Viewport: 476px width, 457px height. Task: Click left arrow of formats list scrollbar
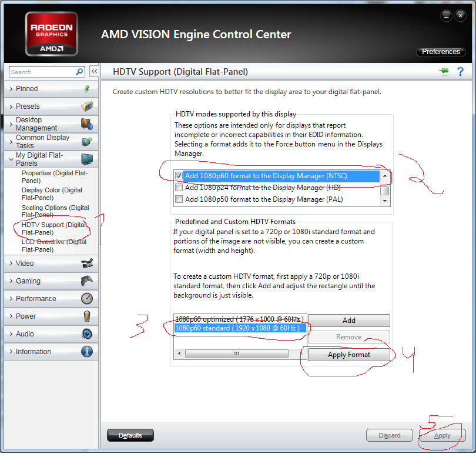179,353
